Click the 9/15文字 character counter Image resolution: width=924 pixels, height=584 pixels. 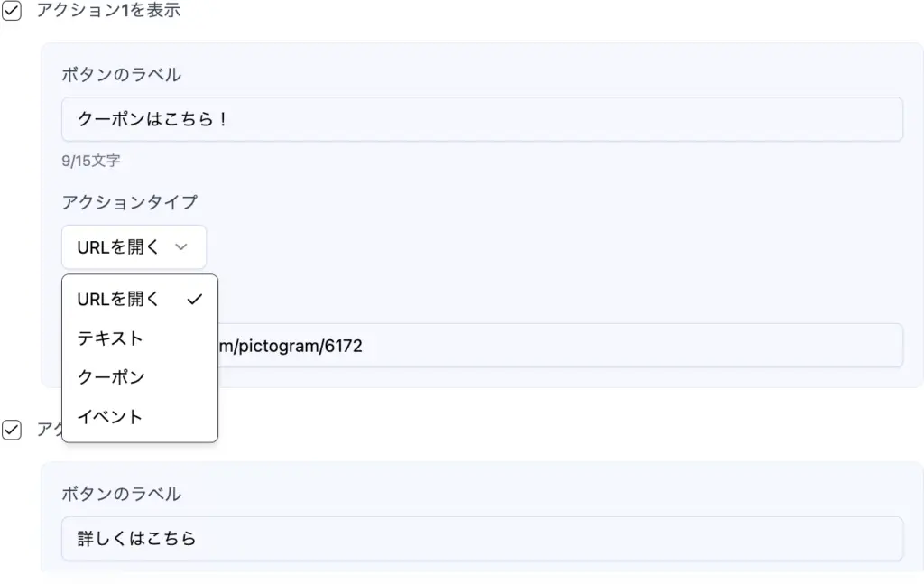click(x=91, y=162)
